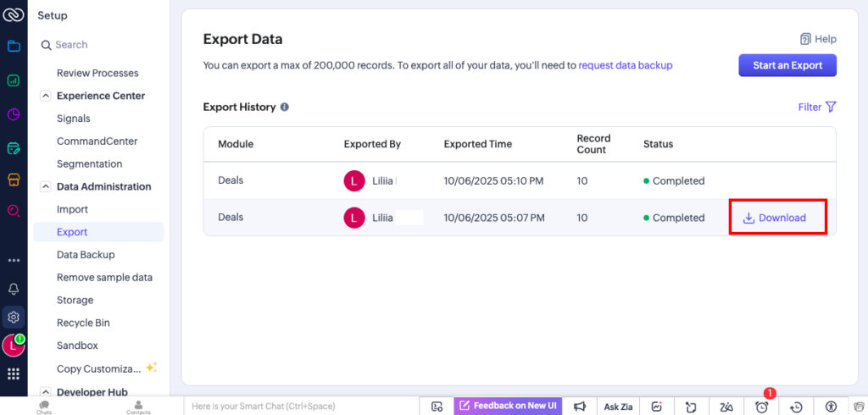
Task: Open the purple pie chart analytics icon
Action: click(14, 114)
